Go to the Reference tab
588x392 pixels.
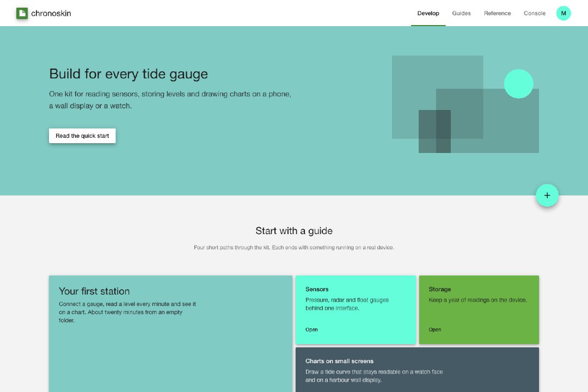tap(497, 13)
